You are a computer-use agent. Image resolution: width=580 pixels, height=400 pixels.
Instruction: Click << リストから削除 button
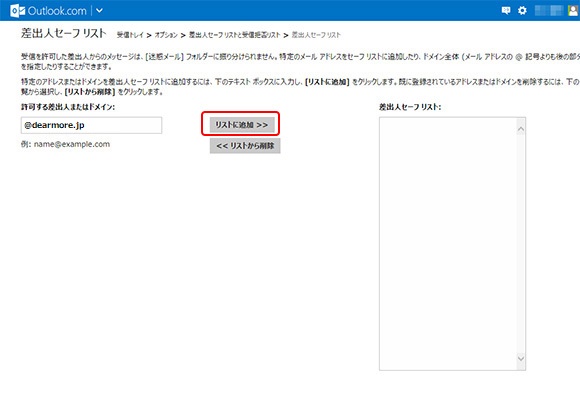point(245,146)
